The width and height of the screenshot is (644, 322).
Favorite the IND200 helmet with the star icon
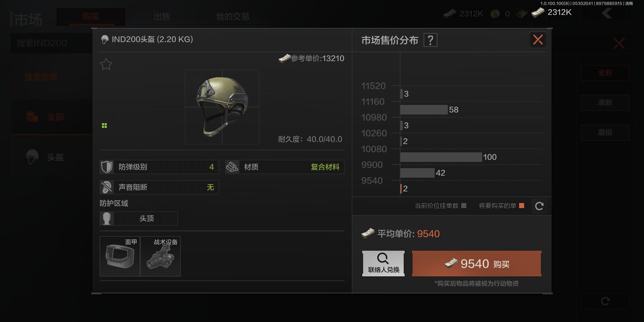106,64
